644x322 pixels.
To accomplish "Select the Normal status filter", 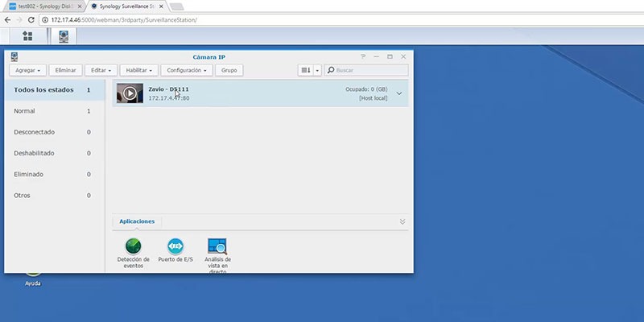I will (x=55, y=111).
